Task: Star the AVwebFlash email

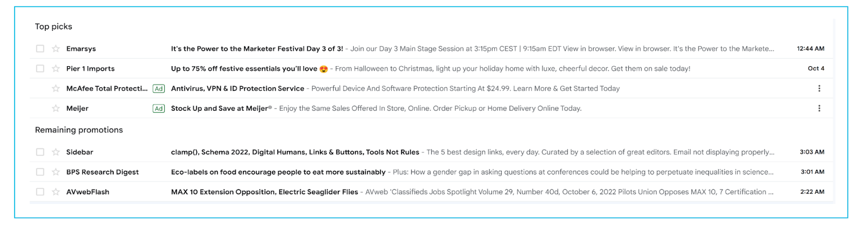Action: pyautogui.click(x=55, y=192)
